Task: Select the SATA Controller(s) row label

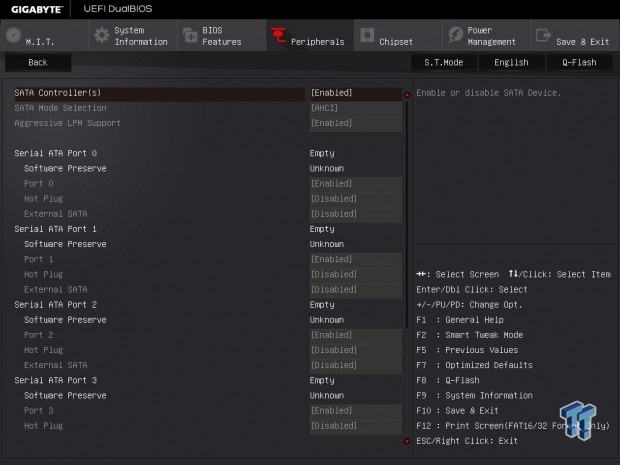Action: [x=58, y=93]
